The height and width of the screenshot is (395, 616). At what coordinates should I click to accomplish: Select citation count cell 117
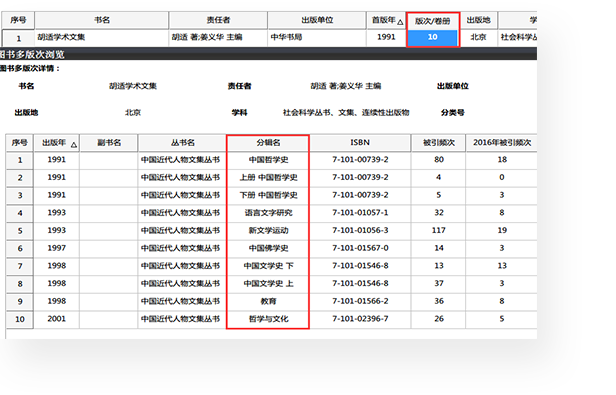coord(438,231)
